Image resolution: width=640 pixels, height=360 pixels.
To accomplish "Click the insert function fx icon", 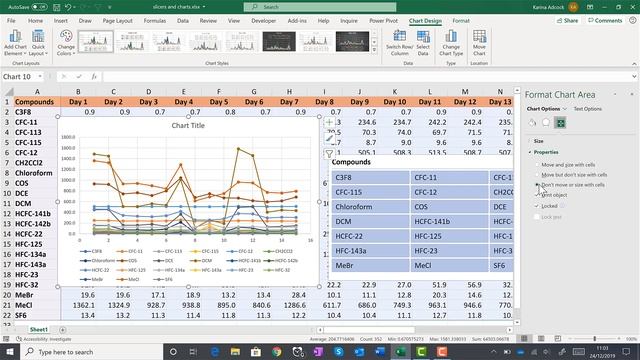I will click(x=94, y=76).
